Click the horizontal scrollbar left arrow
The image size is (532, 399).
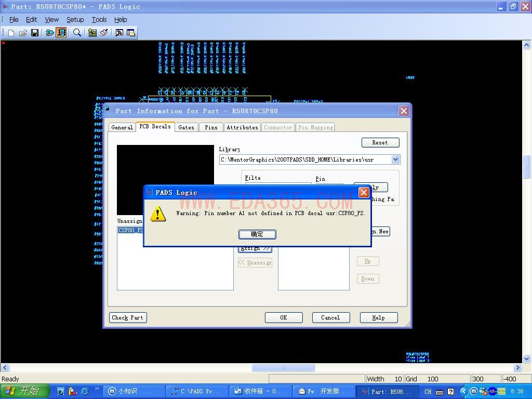[5, 367]
